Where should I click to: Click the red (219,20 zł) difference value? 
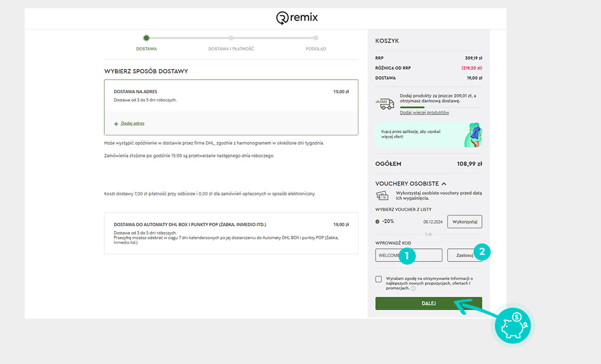(x=472, y=68)
